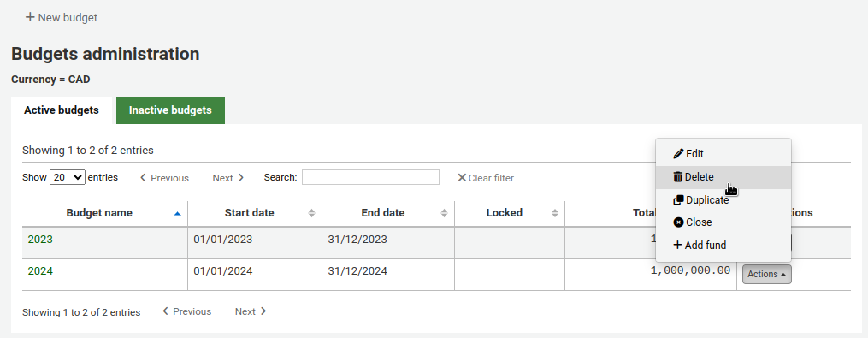The height and width of the screenshot is (338, 868).
Task: Click the Budgets administration heading
Action: point(105,54)
